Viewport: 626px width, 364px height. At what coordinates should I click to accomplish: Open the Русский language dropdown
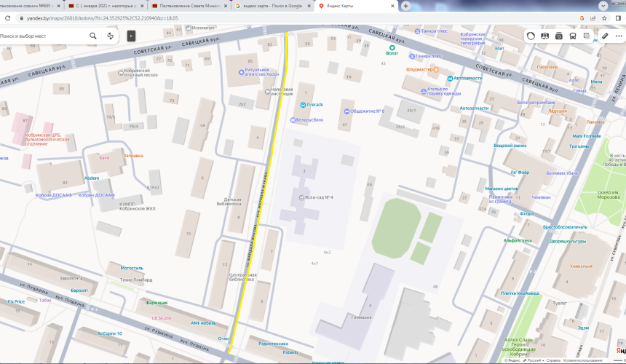coord(534,360)
